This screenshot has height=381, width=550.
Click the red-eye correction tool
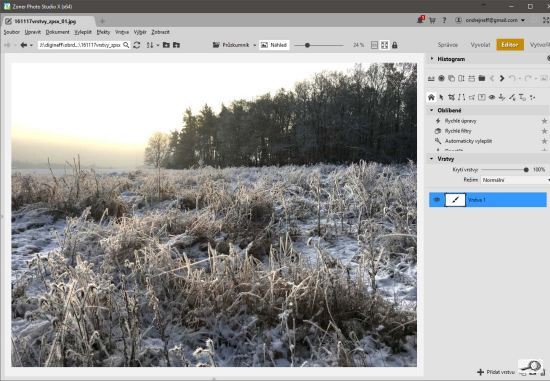[x=492, y=97]
